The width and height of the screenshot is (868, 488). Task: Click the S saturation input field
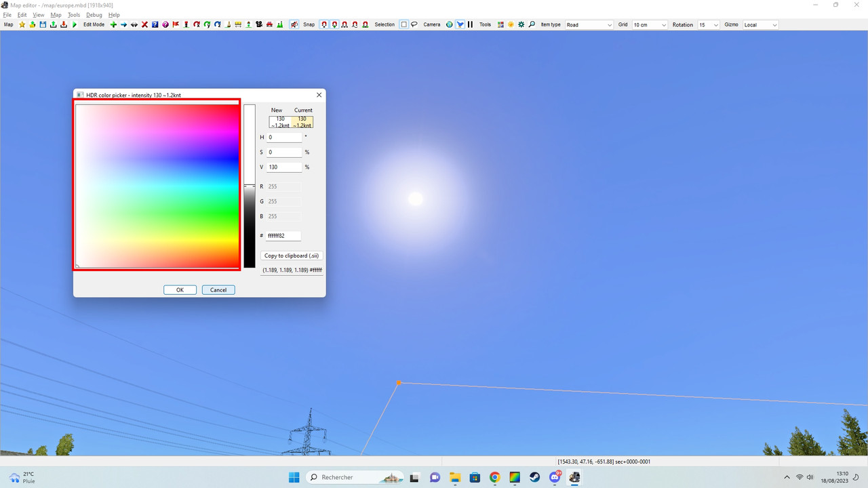click(283, 152)
